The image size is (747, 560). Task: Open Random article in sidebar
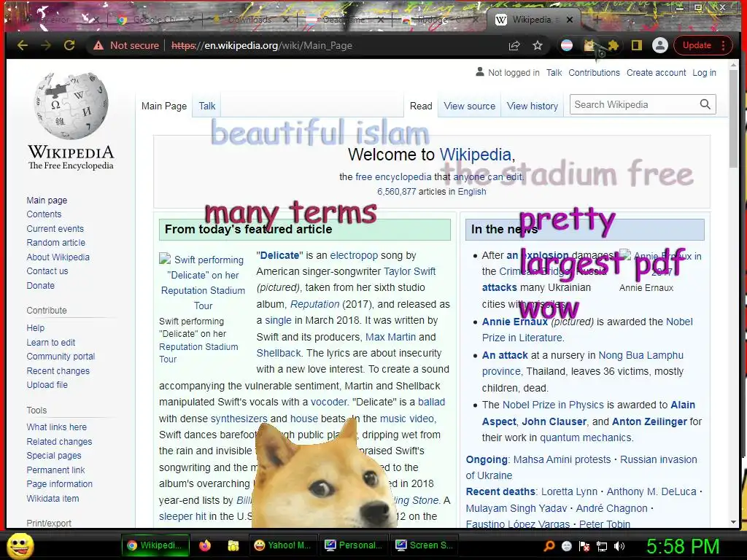point(55,242)
